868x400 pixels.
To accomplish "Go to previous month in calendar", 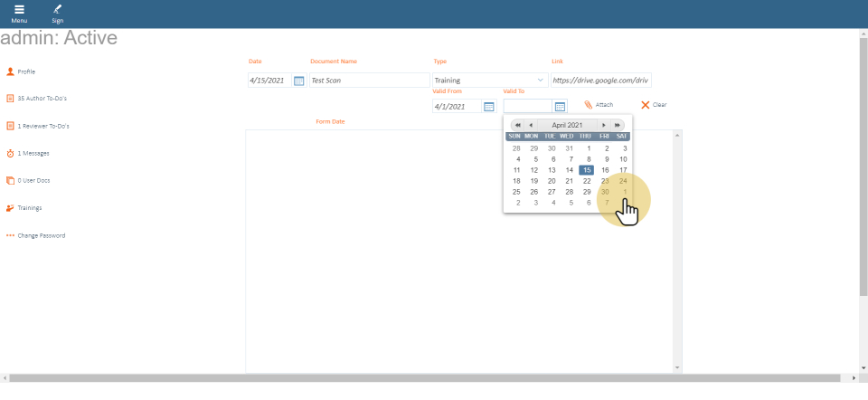I will (x=531, y=125).
